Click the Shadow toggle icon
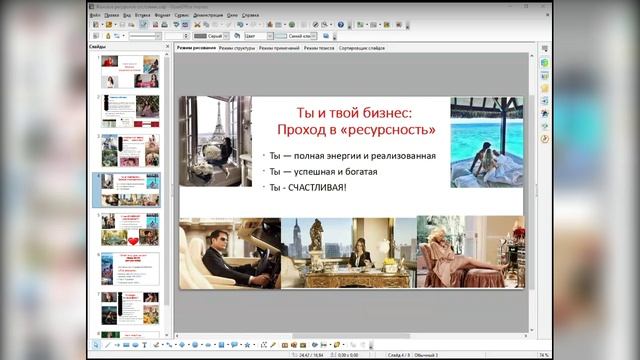The height and width of the screenshot is (360, 640). 326,36
